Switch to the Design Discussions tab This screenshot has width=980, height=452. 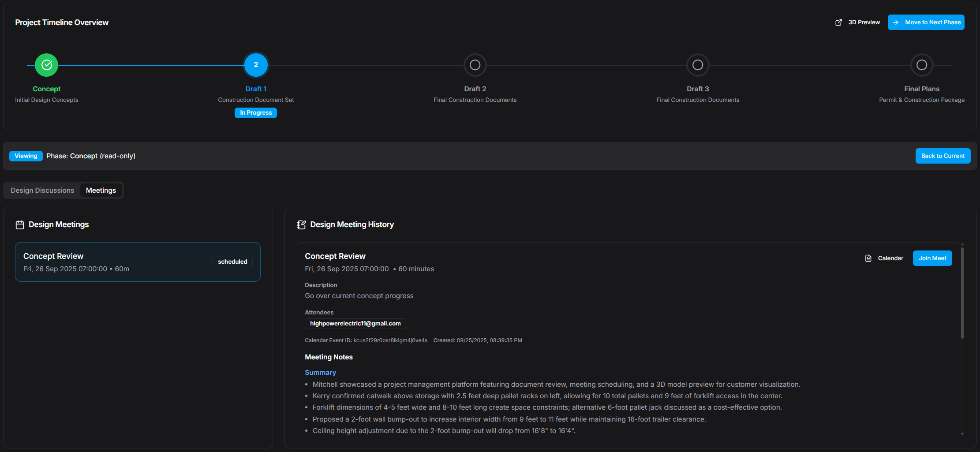pos(42,191)
